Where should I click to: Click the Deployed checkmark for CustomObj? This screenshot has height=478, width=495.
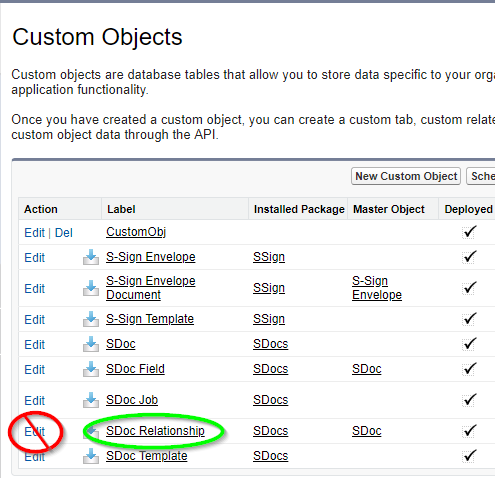coord(469,232)
